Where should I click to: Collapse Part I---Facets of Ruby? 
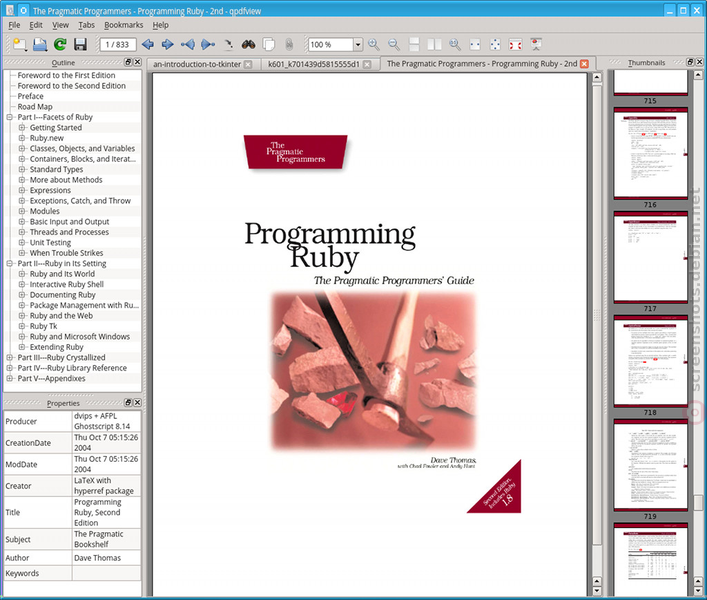pos(9,117)
